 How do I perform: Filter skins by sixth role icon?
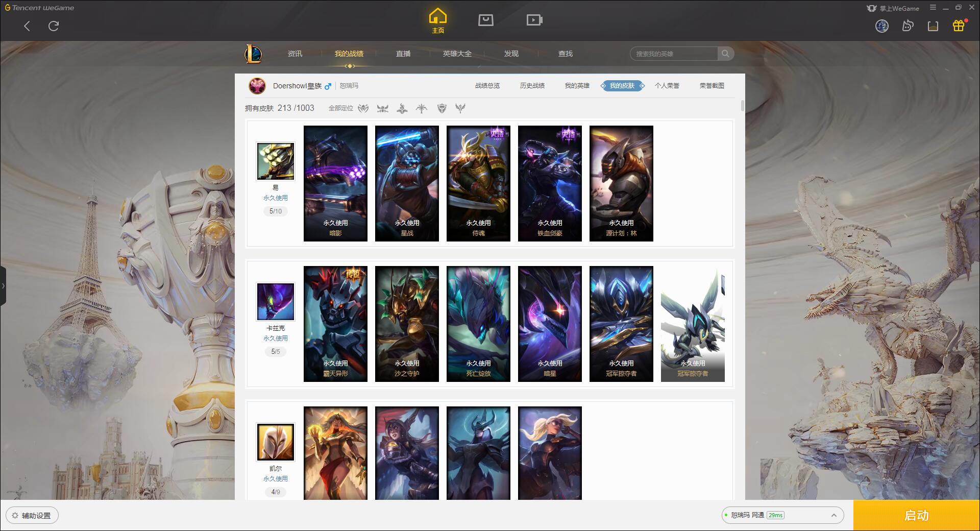click(460, 108)
